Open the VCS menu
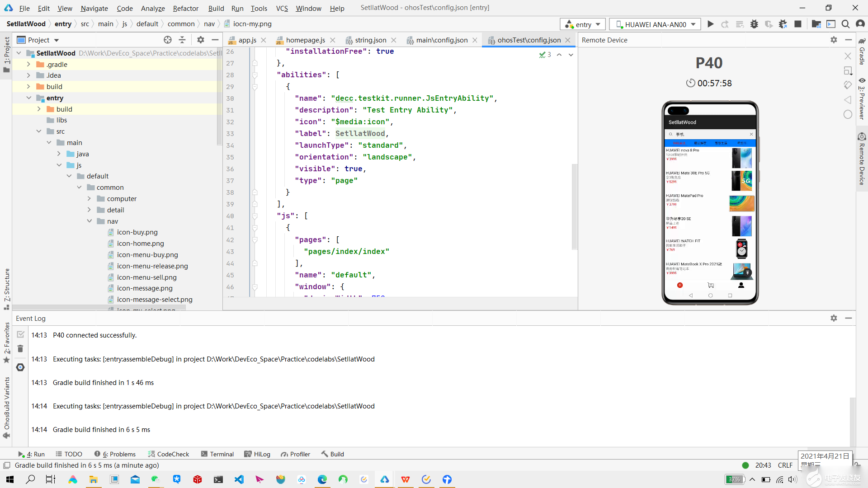 (x=282, y=8)
